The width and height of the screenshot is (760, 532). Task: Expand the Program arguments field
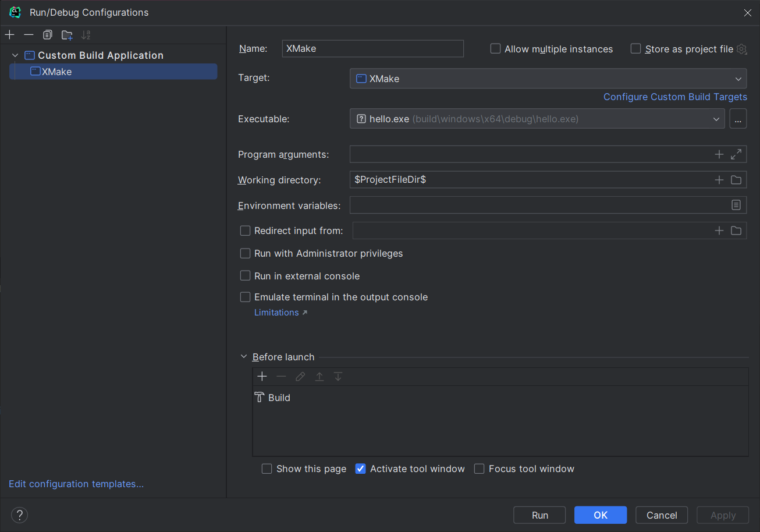click(736, 154)
